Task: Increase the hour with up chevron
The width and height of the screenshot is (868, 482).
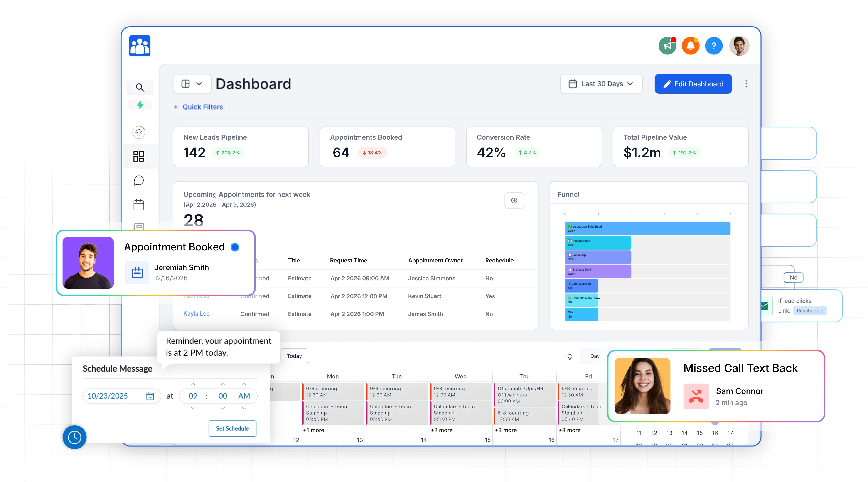Action: click(193, 384)
